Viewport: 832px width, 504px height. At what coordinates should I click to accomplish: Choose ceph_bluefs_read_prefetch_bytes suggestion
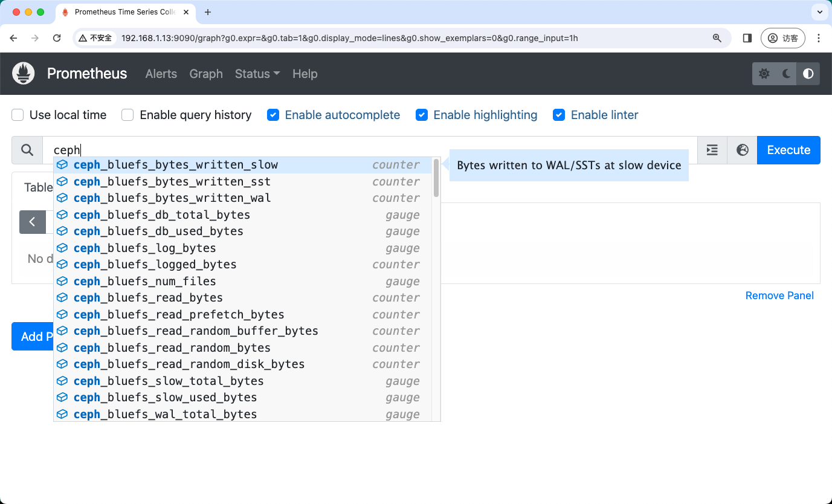coord(243,315)
